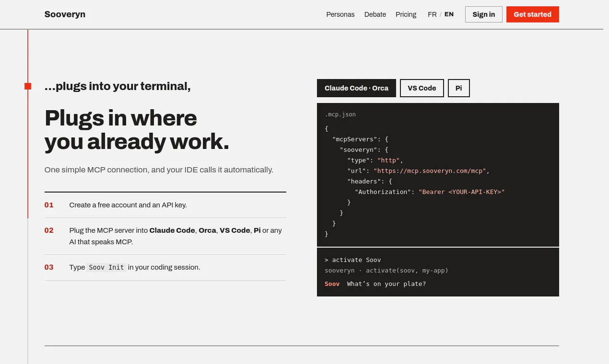Click the "> activate Soov" command line
609x364 pixels.
353,260
